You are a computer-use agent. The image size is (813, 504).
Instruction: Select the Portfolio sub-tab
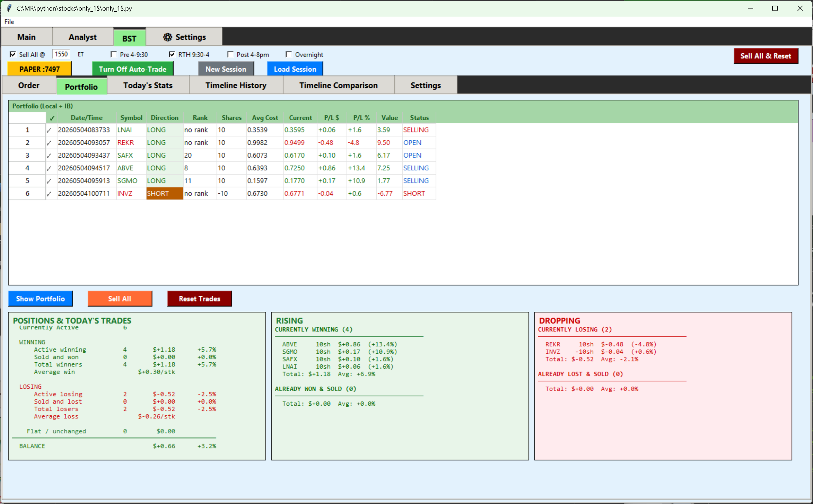pyautogui.click(x=81, y=87)
